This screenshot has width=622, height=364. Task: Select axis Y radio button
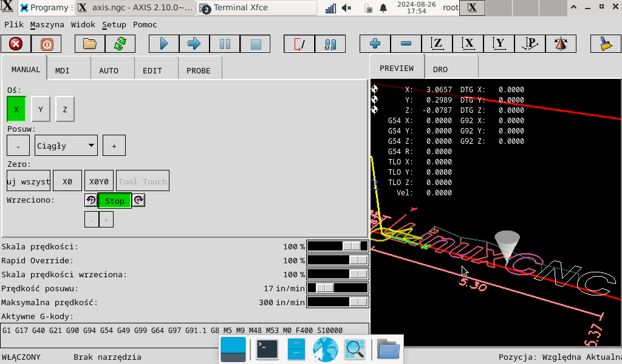41,109
